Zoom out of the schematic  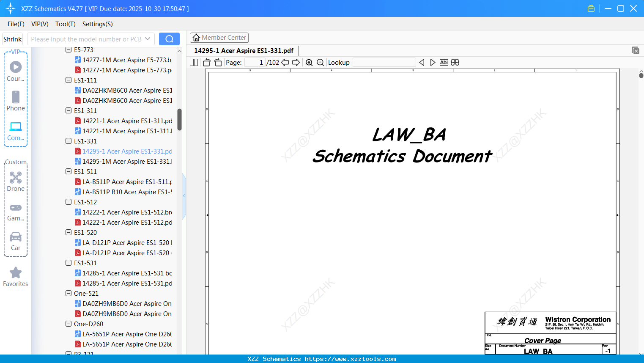(321, 63)
